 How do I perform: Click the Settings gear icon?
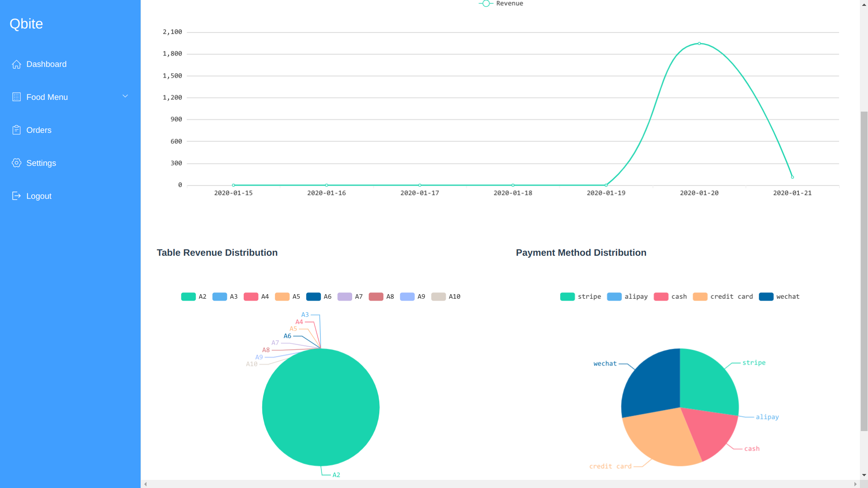[17, 163]
